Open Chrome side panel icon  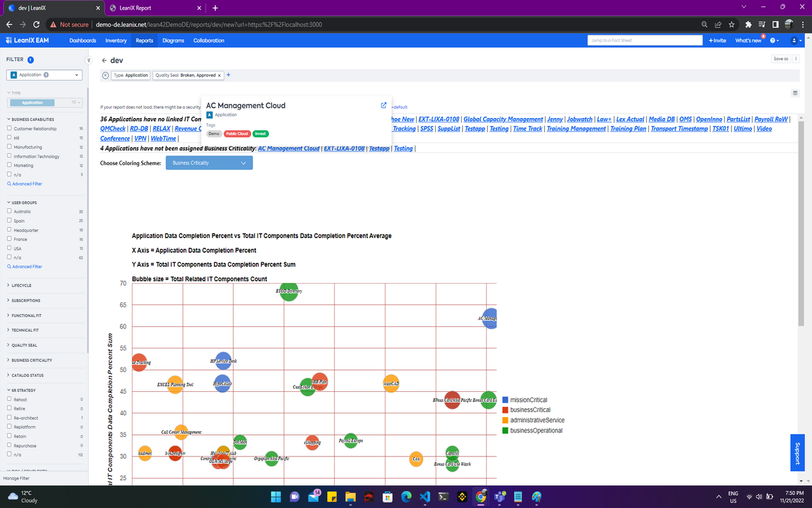(x=775, y=24)
